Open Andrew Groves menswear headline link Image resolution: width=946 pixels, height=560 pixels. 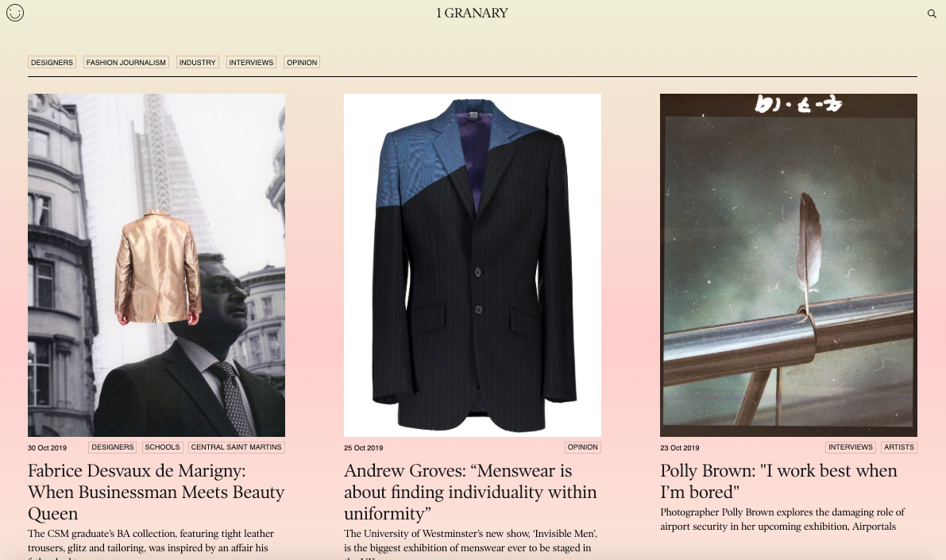[470, 492]
